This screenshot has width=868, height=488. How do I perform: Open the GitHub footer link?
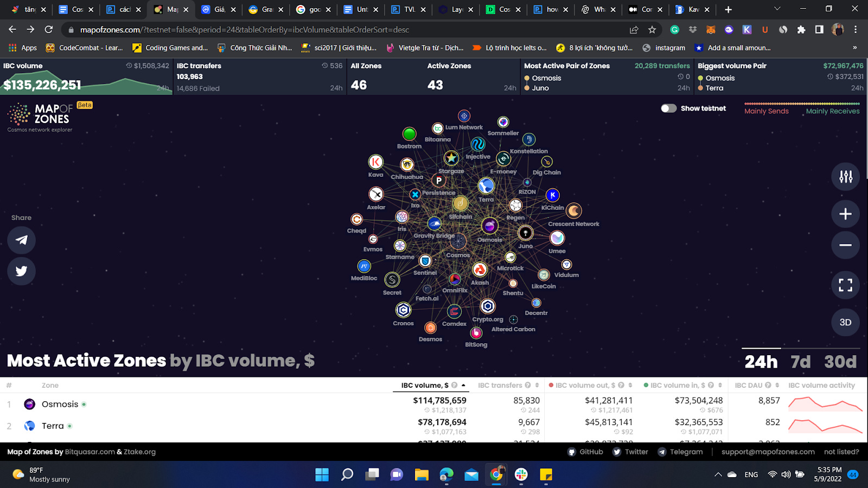(x=585, y=452)
